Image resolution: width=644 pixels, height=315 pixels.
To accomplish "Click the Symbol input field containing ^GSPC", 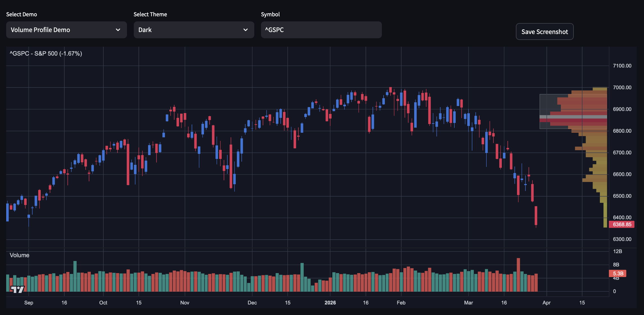I will pyautogui.click(x=321, y=30).
